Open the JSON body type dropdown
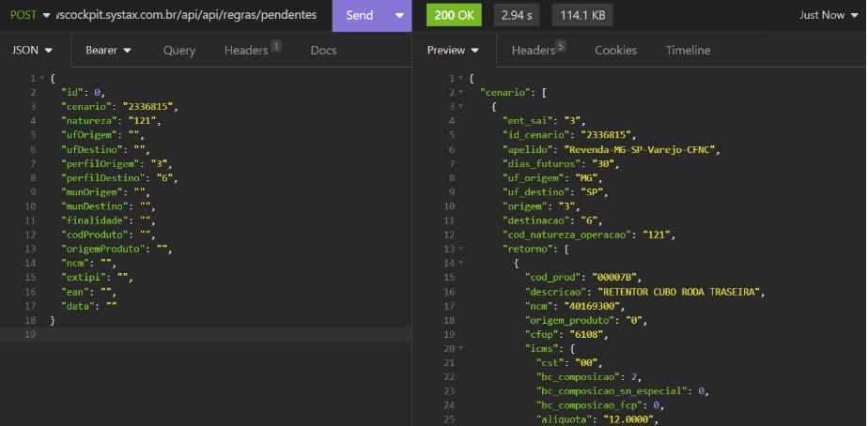This screenshot has height=426, width=868. pyautogui.click(x=32, y=50)
